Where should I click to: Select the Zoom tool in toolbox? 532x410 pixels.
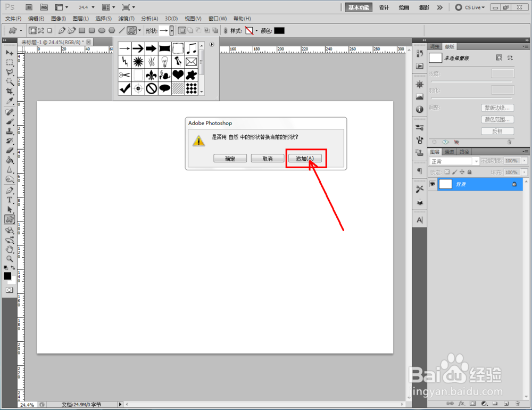pos(10,259)
